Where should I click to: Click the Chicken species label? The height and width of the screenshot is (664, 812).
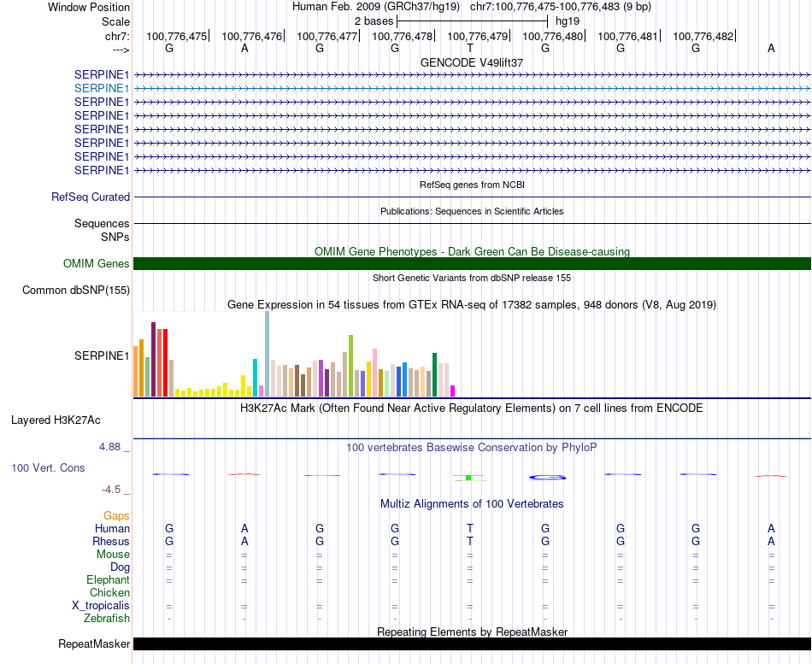109,592
